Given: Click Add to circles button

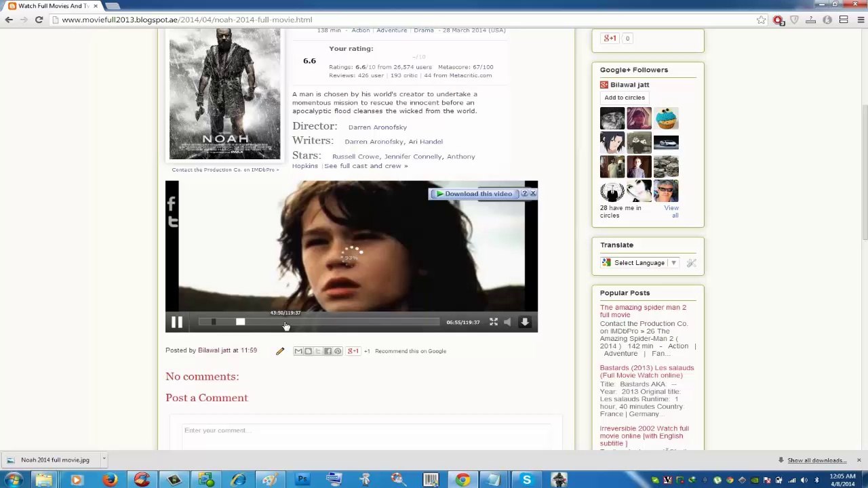Looking at the screenshot, I should [x=625, y=98].
